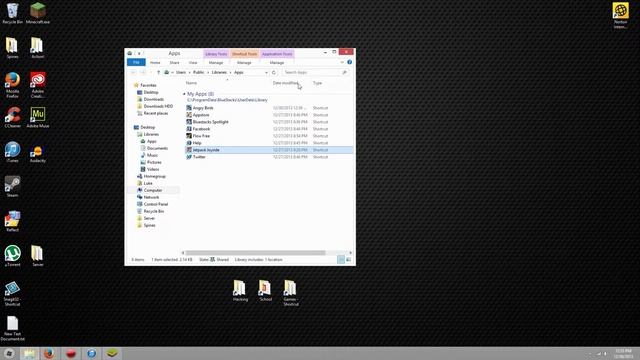
Task: Collapse the My Apps group arrow
Action: point(184,94)
